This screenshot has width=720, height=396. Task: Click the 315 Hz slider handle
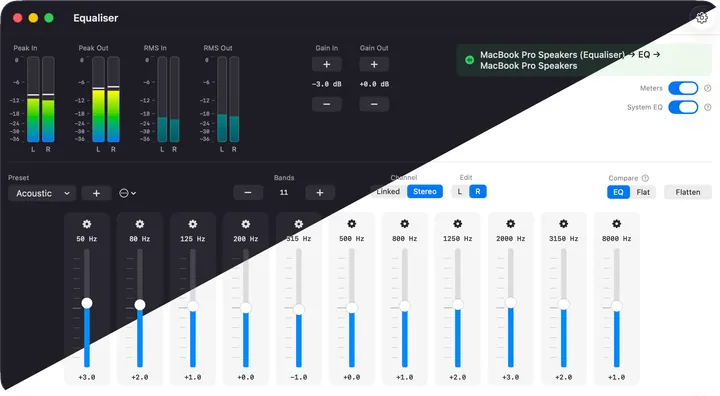tap(299, 309)
